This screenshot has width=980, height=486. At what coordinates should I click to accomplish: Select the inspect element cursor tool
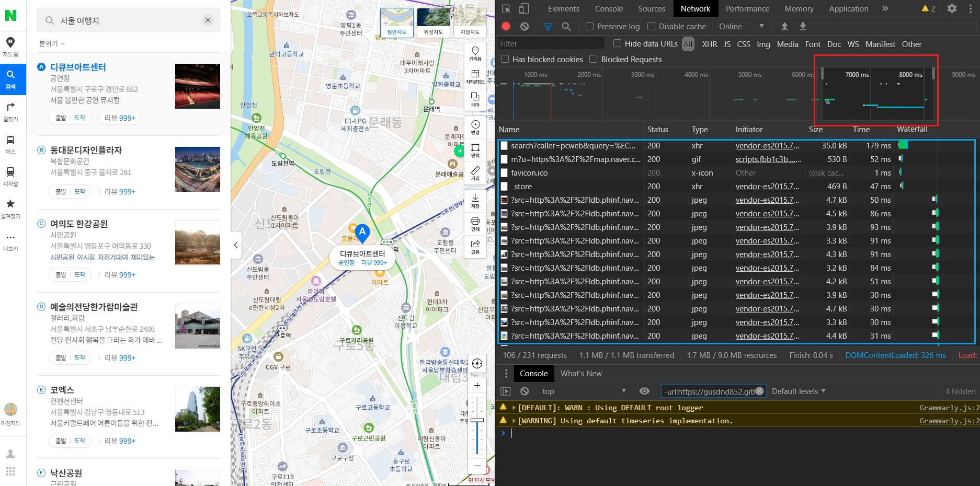(506, 8)
